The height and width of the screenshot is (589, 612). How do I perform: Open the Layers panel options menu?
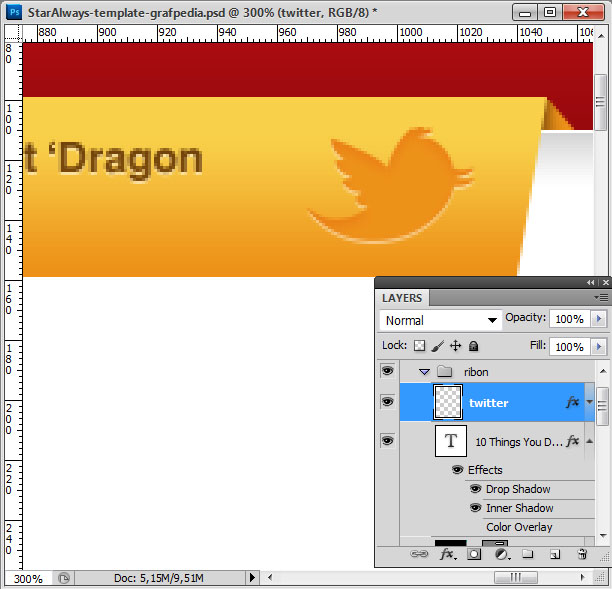coord(601,298)
